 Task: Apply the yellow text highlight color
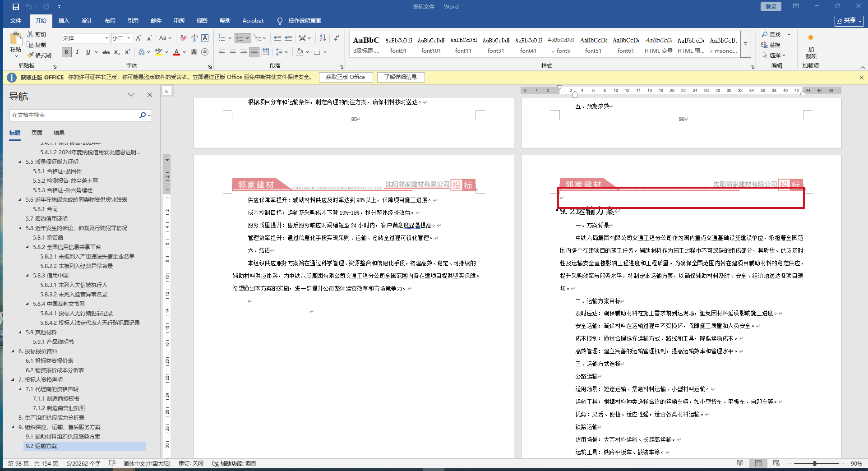[158, 52]
